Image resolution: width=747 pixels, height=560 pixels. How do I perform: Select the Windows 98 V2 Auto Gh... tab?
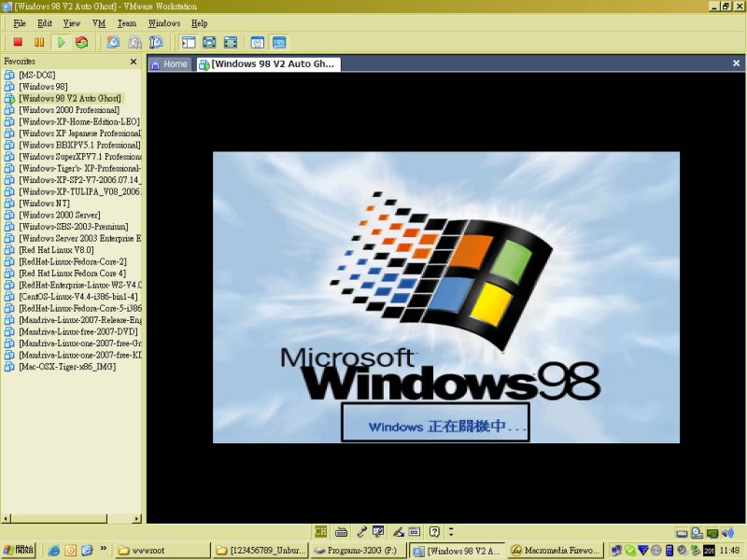(267, 63)
